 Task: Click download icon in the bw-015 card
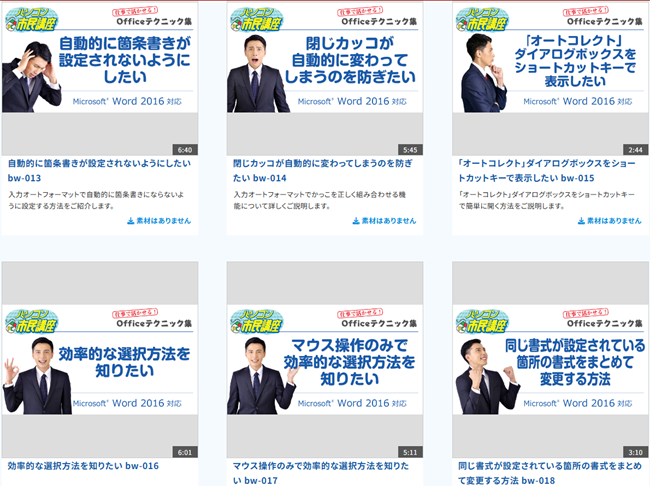click(581, 221)
